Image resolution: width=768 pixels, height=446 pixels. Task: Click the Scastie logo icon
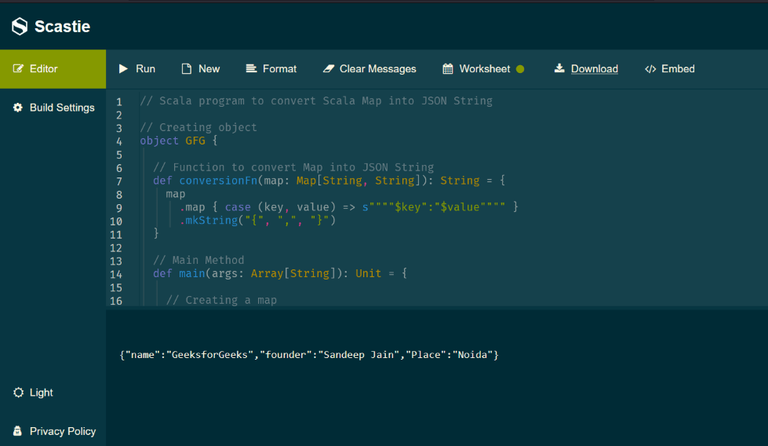click(20, 26)
